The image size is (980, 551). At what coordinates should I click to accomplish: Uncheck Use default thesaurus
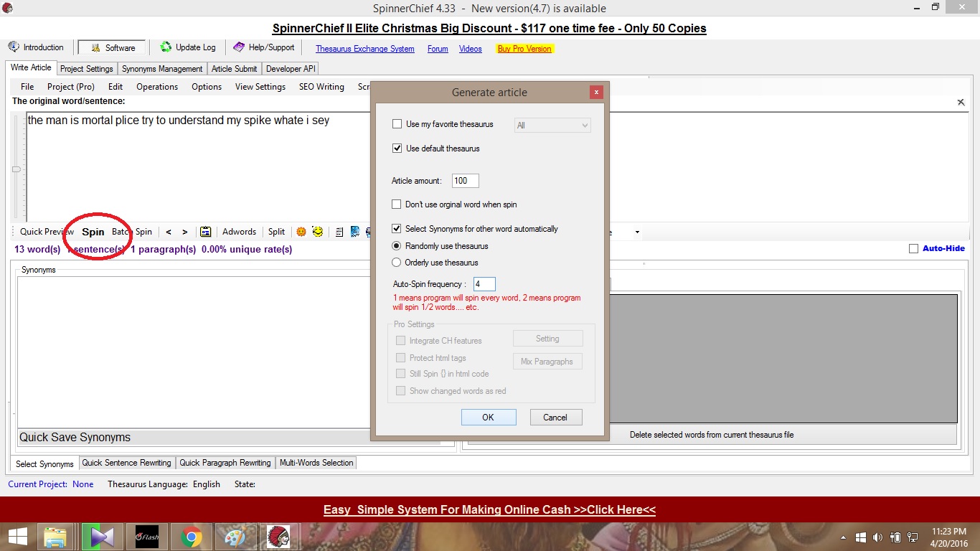397,149
